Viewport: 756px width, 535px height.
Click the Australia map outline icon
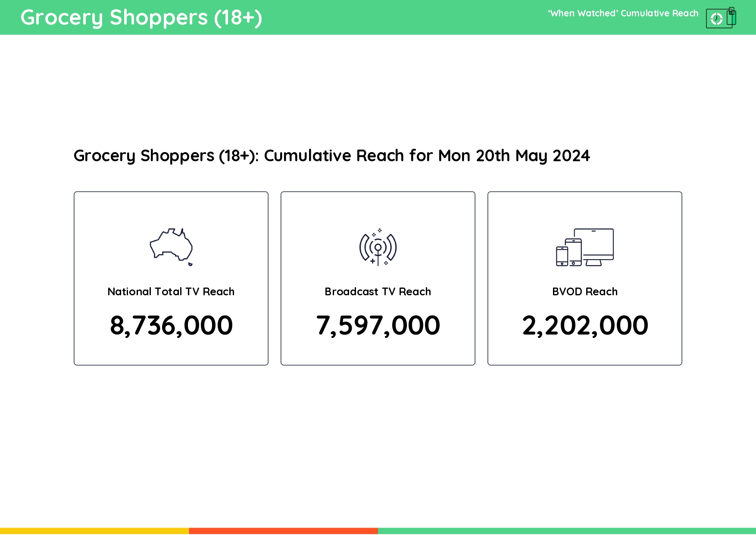coord(171,244)
